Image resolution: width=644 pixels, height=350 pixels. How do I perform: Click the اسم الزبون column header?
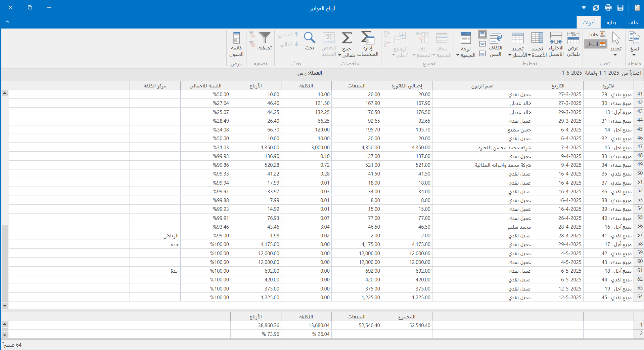[x=482, y=86]
